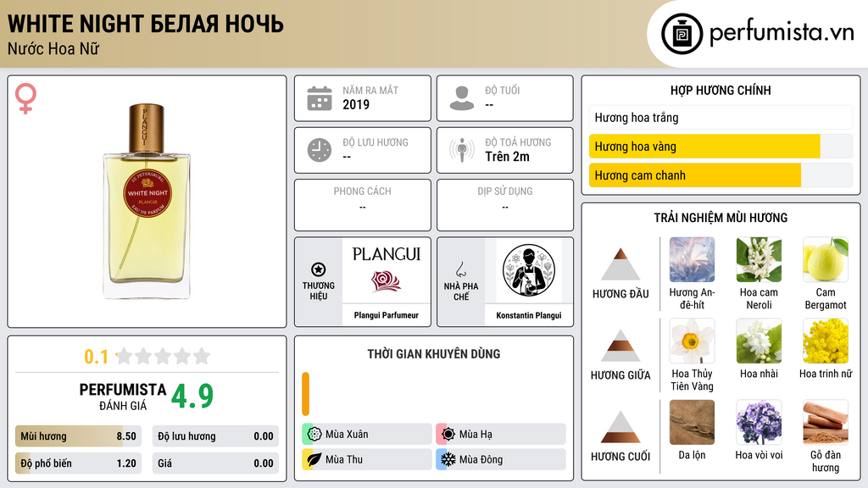Select the Hoa cam Neroli note image

click(x=759, y=260)
